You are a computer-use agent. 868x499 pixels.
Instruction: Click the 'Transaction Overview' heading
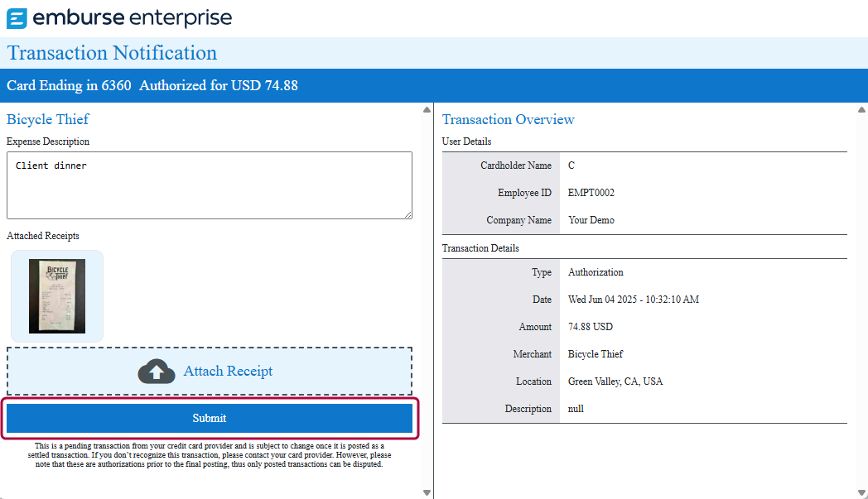pos(509,119)
